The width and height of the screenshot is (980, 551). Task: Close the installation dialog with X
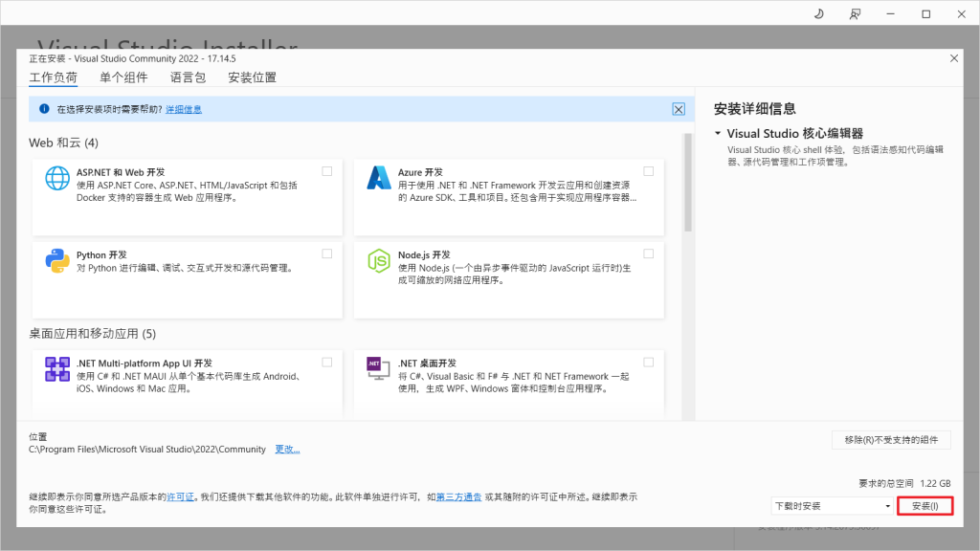954,58
